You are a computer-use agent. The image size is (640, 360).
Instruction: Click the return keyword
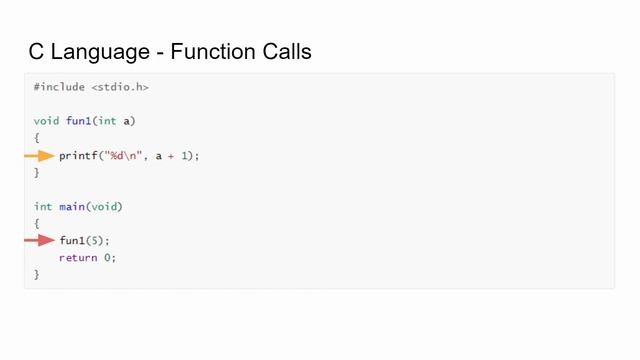pos(78,258)
